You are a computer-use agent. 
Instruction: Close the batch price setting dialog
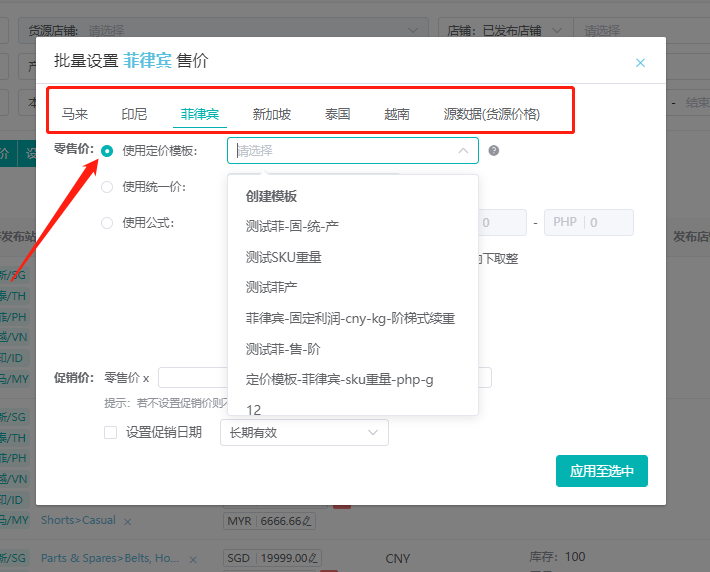640,63
